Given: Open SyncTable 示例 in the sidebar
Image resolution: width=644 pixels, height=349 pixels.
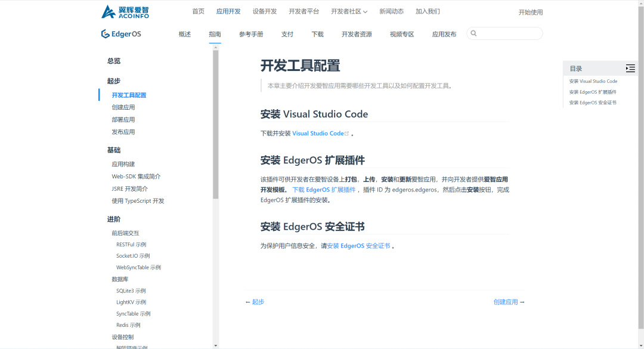Looking at the screenshot, I should 134,314.
